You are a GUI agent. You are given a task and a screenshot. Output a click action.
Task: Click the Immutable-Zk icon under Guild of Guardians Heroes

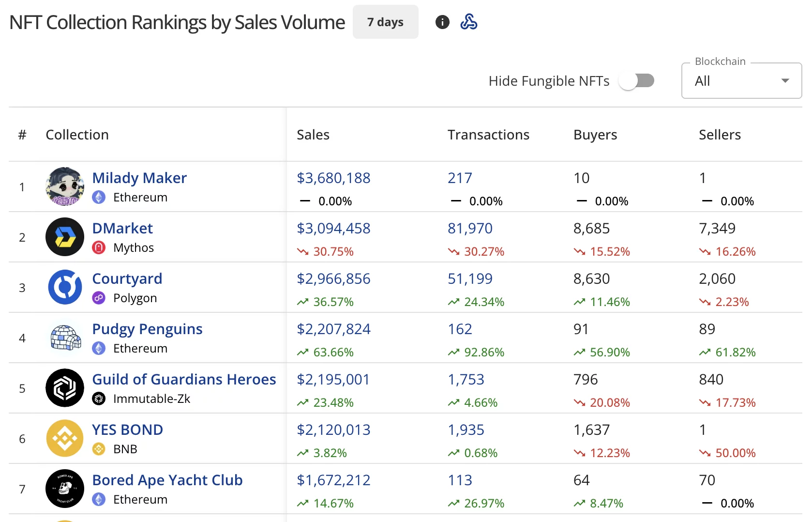point(99,399)
